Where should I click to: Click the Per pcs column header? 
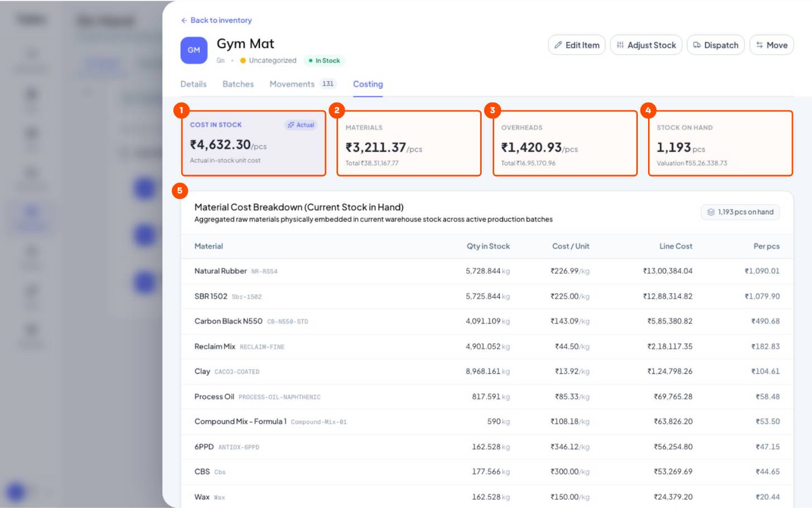[x=766, y=246]
